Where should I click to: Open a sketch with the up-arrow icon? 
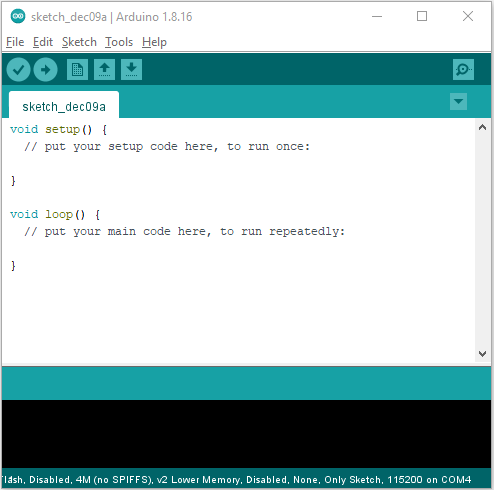104,70
